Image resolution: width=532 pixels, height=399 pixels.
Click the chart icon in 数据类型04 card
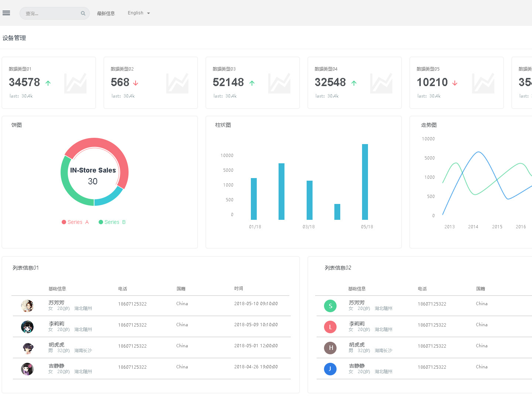[x=381, y=83]
